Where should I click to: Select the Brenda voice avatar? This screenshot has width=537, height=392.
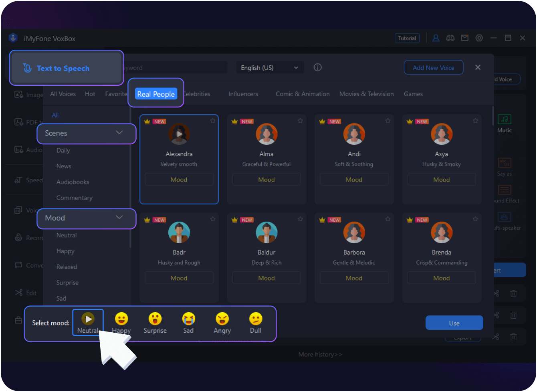442,232
